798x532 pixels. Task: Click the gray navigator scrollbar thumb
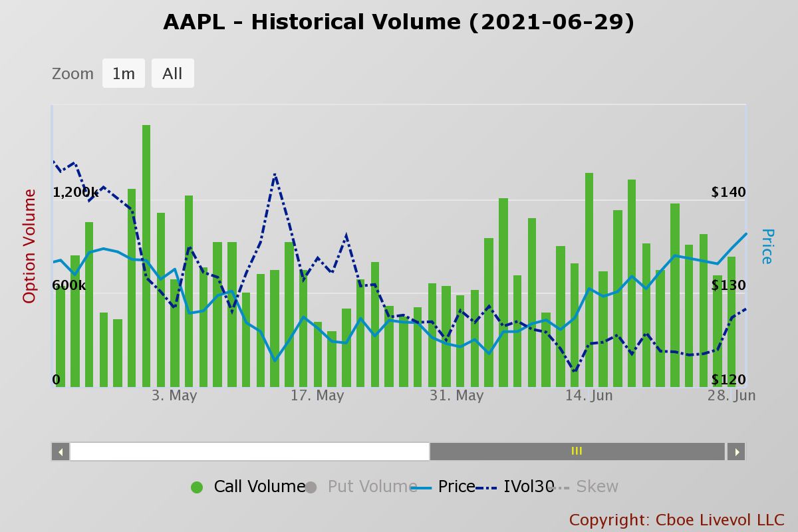[x=577, y=452]
